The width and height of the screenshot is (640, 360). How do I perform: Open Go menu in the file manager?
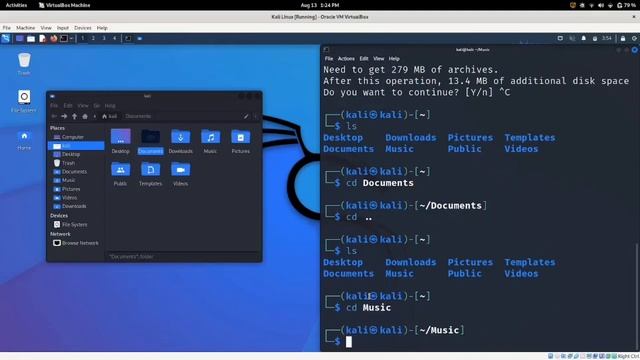coord(96,106)
